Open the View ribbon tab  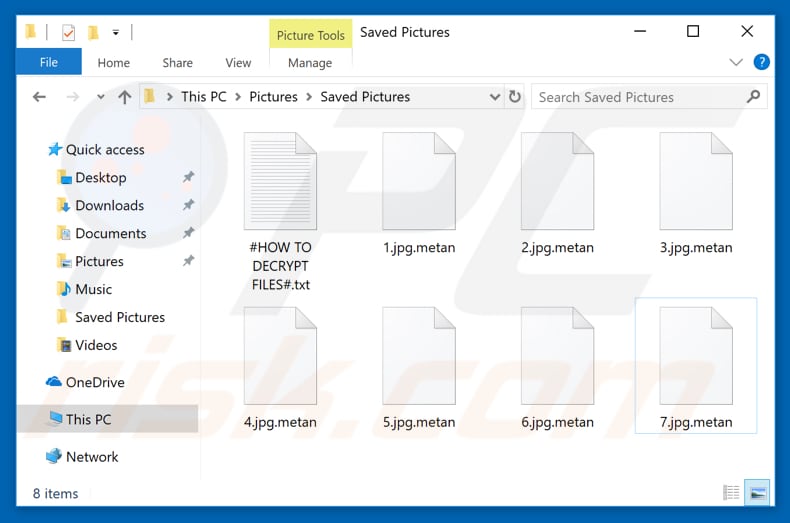click(x=238, y=63)
